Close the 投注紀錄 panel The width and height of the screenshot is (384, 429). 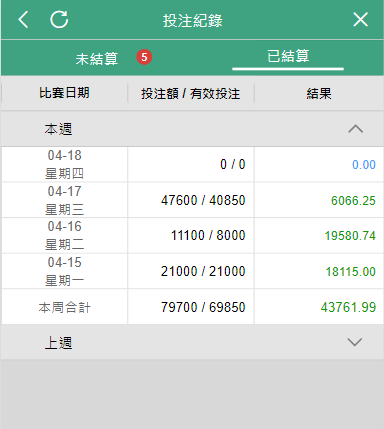tap(360, 19)
